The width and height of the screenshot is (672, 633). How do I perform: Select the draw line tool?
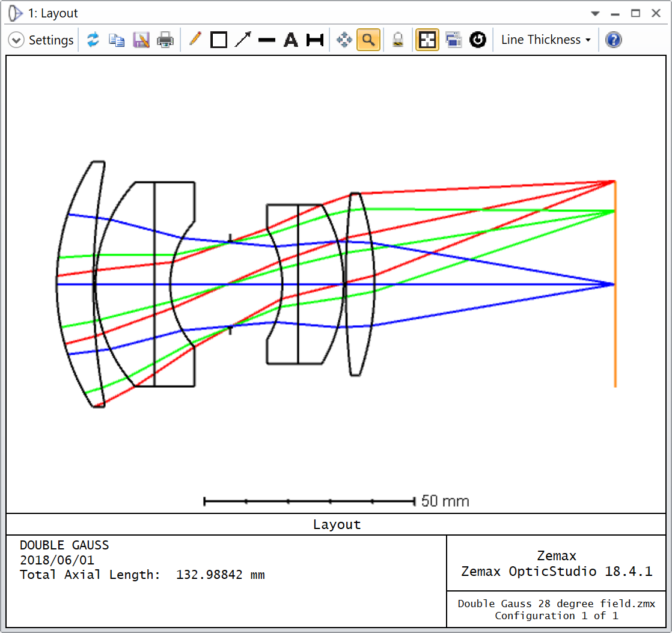(x=267, y=40)
